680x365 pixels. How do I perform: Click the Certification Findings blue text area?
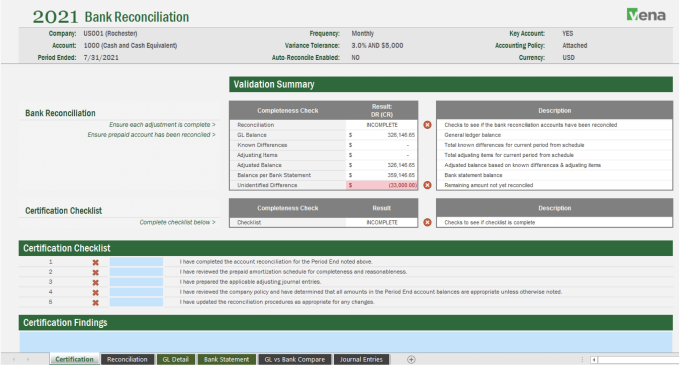(x=346, y=342)
